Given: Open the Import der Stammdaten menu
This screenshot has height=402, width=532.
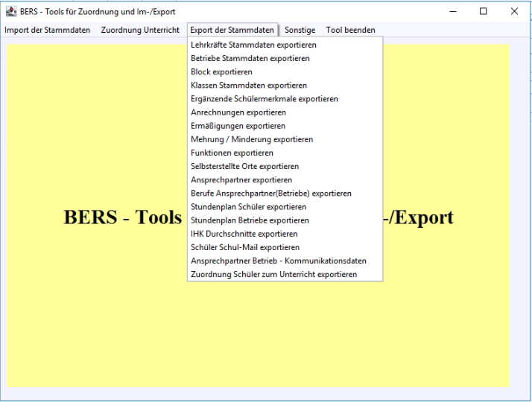Looking at the screenshot, I should [x=47, y=30].
